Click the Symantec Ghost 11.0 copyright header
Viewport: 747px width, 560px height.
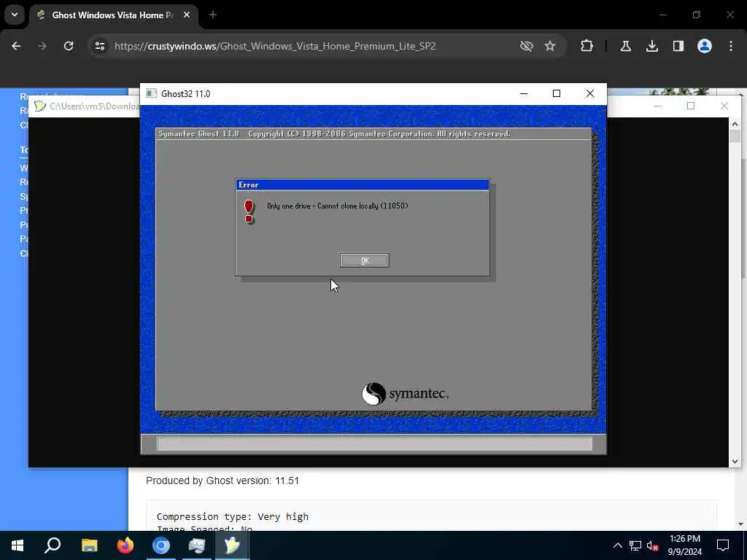point(334,134)
